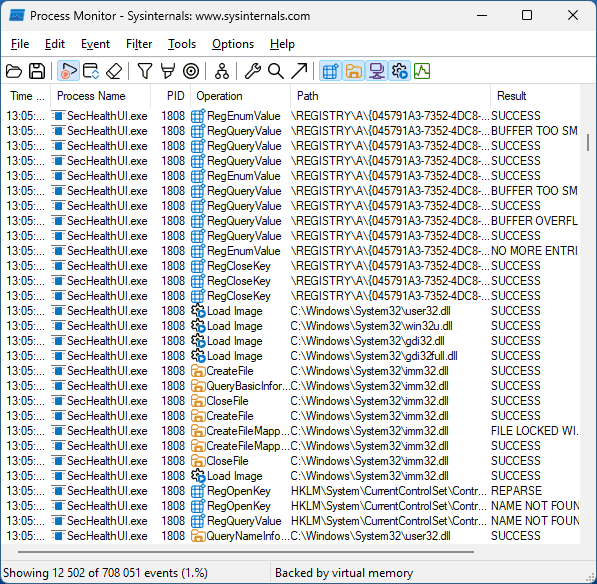Click the Highlight marker icon
The height and width of the screenshot is (584, 597).
[x=168, y=71]
